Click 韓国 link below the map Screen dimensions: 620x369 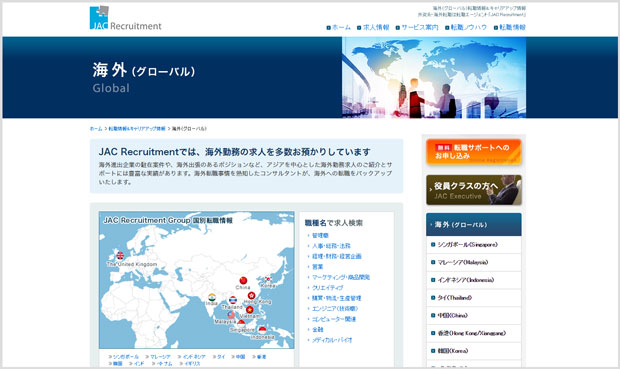tap(117, 363)
